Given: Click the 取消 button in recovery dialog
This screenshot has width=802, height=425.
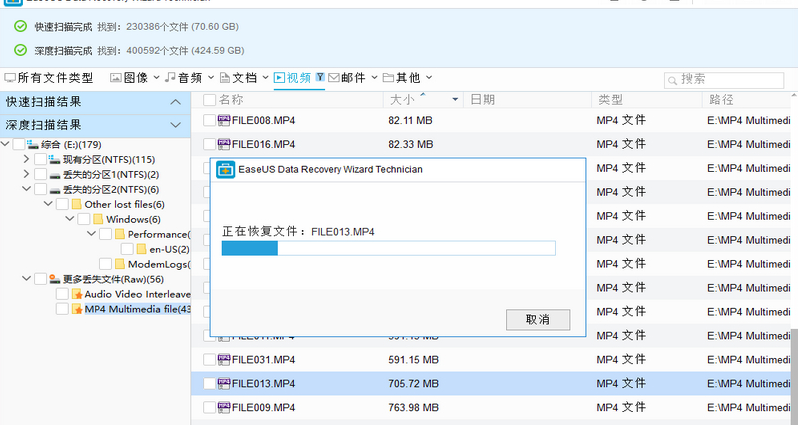Looking at the screenshot, I should tap(538, 320).
